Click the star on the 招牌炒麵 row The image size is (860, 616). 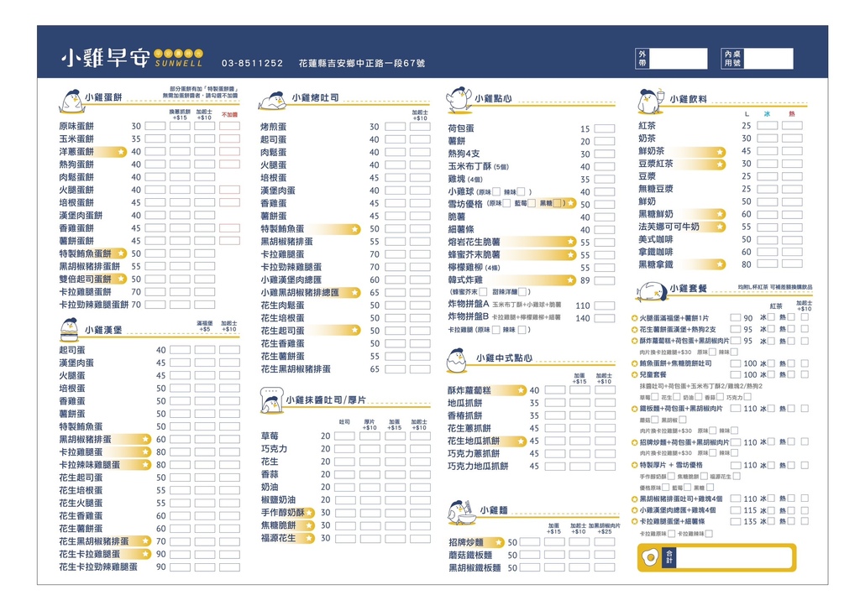pyautogui.click(x=498, y=542)
